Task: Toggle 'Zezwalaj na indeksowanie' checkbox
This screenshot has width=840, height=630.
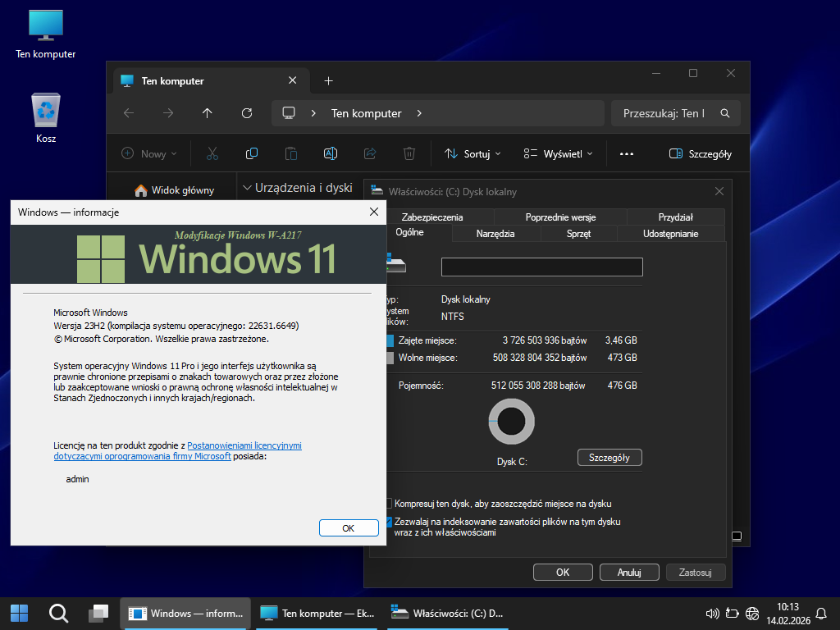Action: [x=390, y=522]
